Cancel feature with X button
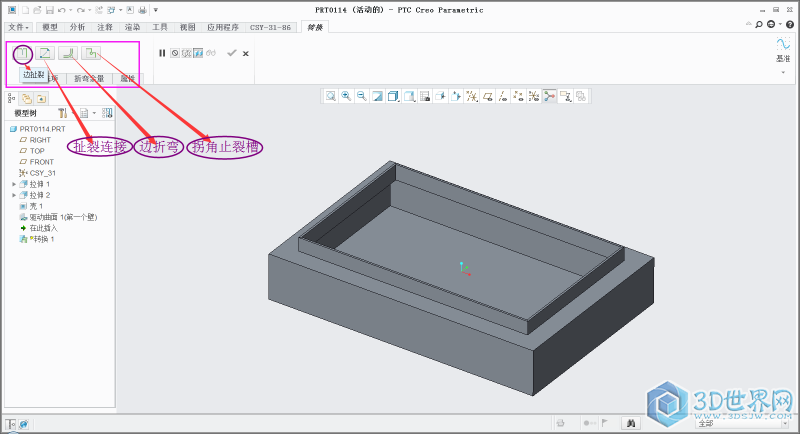800x434 pixels. (x=246, y=54)
